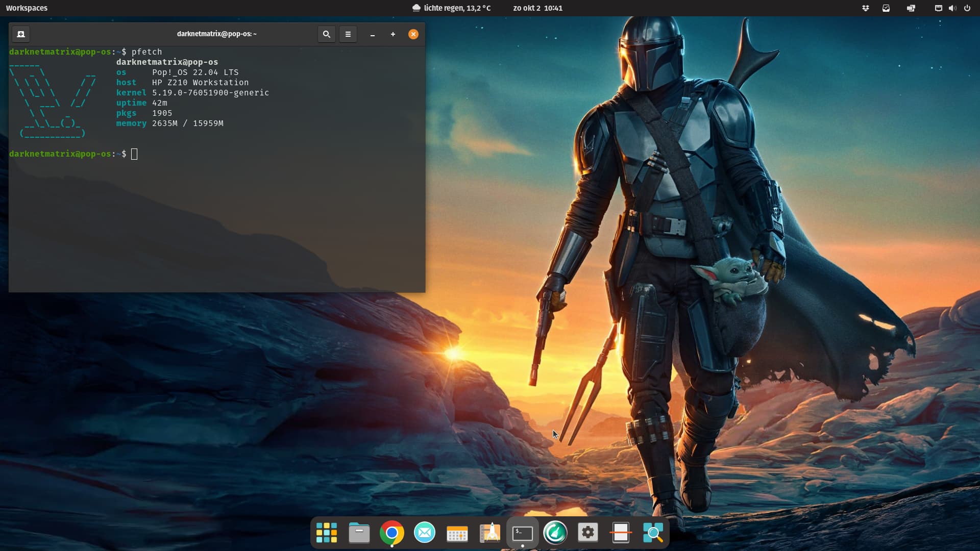Click the uptime value 42m

[x=160, y=103]
